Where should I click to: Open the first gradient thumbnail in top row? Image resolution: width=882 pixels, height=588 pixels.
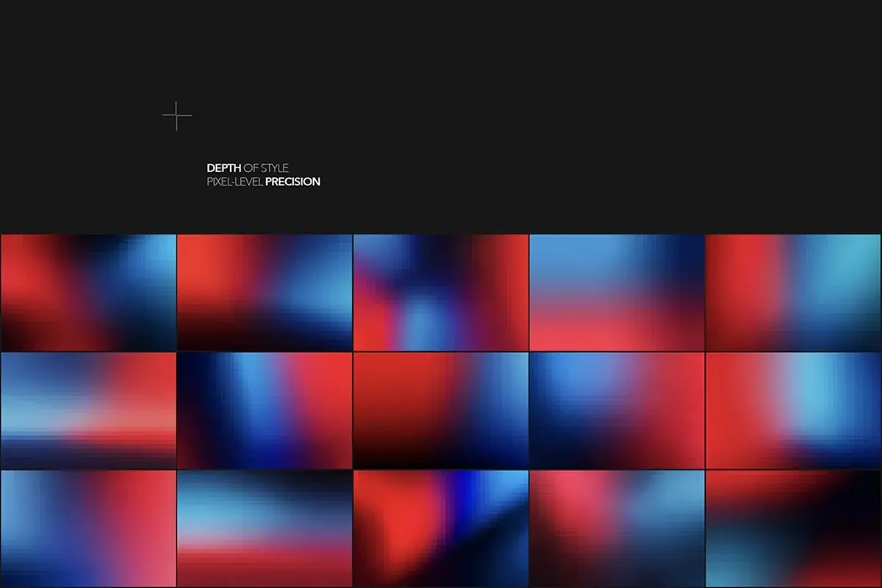coord(88,293)
